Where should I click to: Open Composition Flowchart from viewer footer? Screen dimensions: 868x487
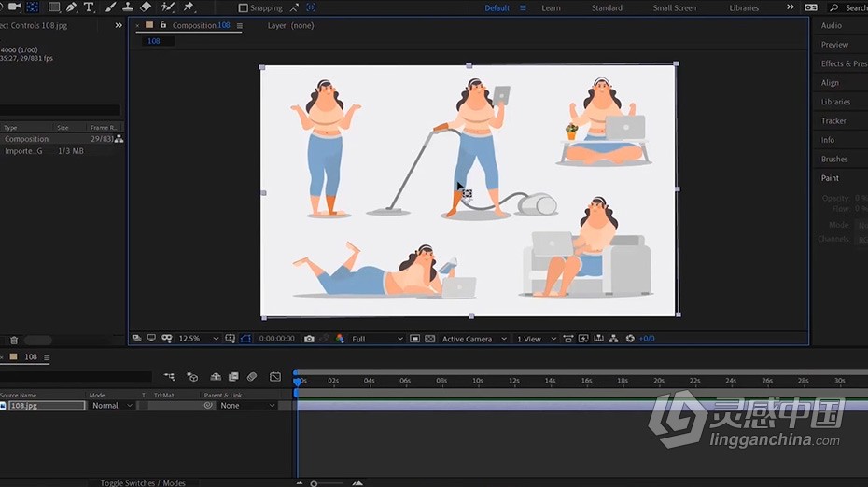pyautogui.click(x=613, y=338)
